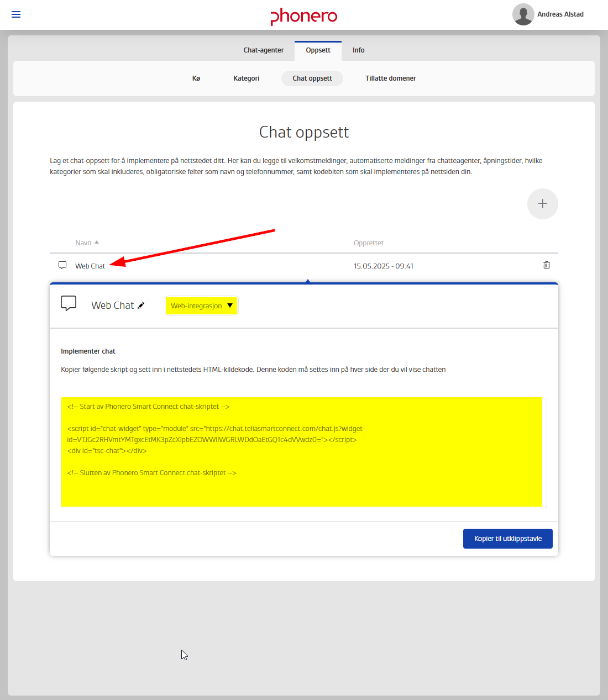The image size is (608, 700).
Task: Click Kopier til utklippstavle button
Action: click(508, 539)
